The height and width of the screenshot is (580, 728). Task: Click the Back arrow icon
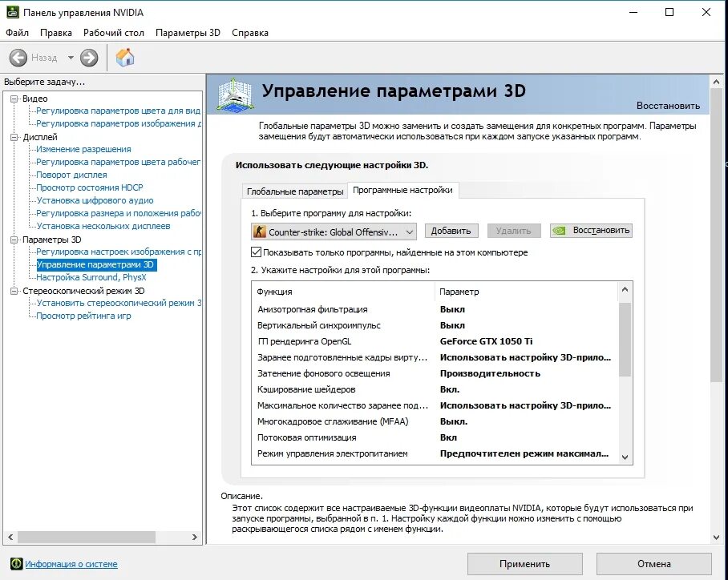18,58
